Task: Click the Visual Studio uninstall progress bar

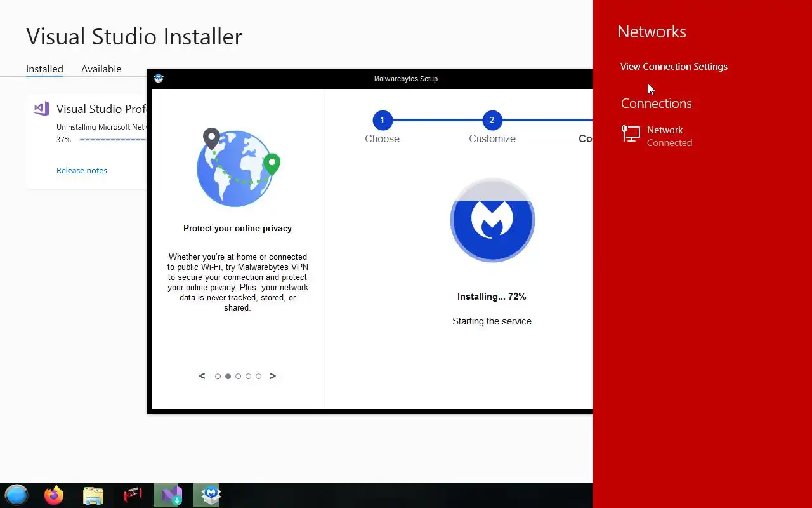Action: coord(113,139)
